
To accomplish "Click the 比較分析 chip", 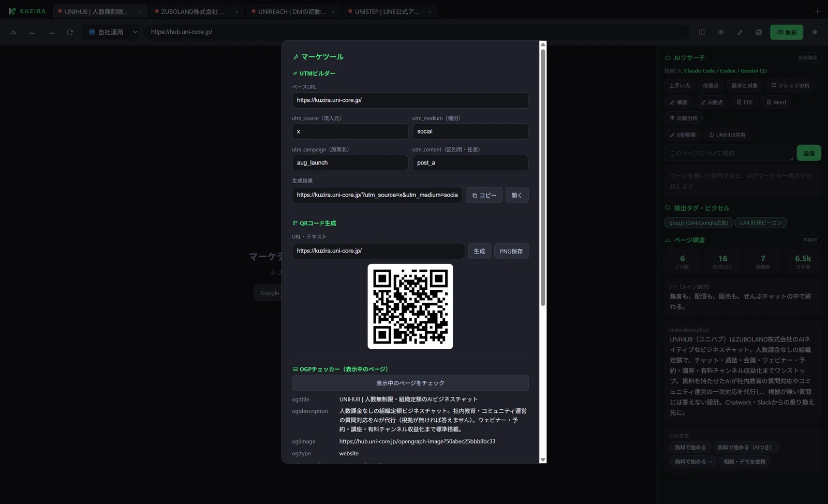I will pyautogui.click(x=684, y=118).
